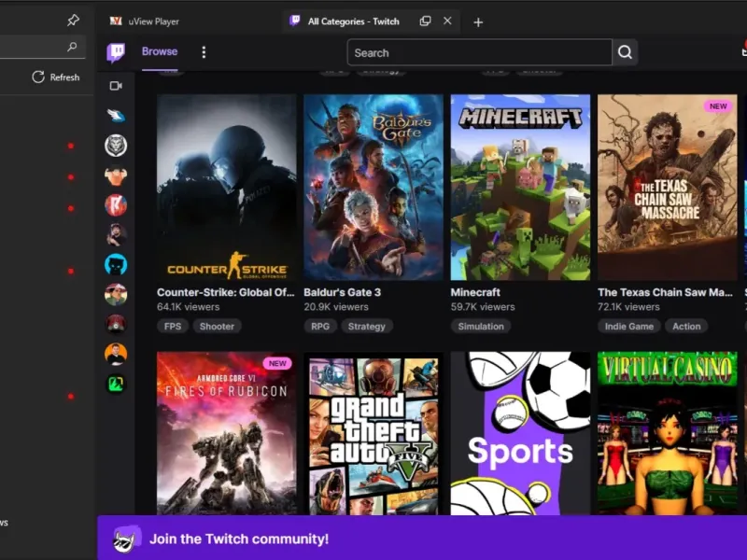Click the Baldur's Gate 3 title link
747x560 pixels.
(342, 292)
